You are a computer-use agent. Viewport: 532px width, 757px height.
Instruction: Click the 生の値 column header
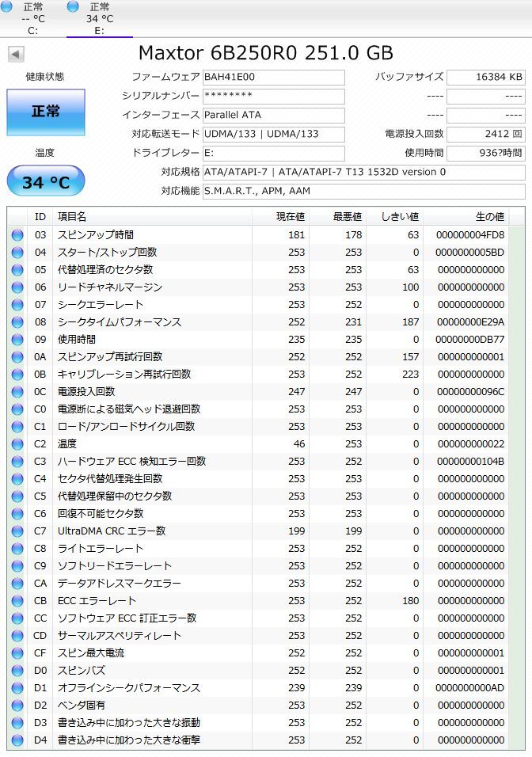click(466, 217)
